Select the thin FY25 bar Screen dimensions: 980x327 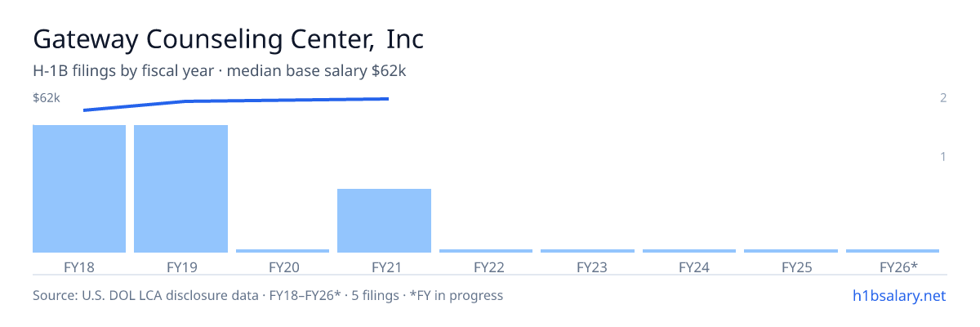coord(791,251)
